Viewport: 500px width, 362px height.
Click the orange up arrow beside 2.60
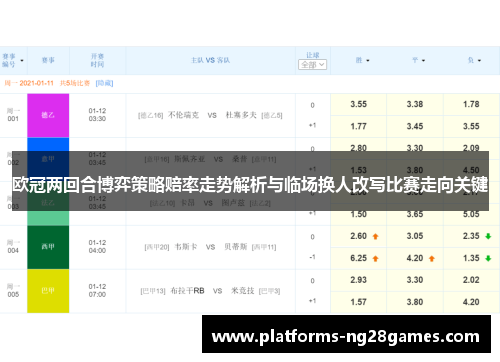coord(375,236)
